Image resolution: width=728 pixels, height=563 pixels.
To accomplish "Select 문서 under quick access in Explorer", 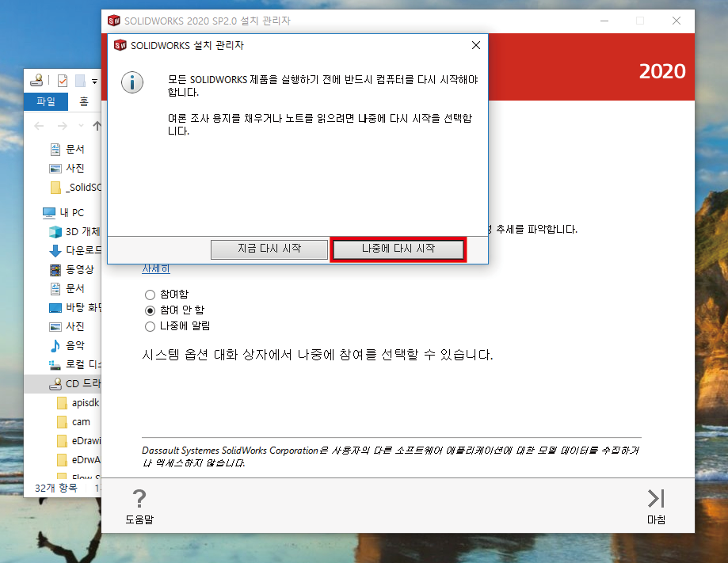I will coord(67,150).
